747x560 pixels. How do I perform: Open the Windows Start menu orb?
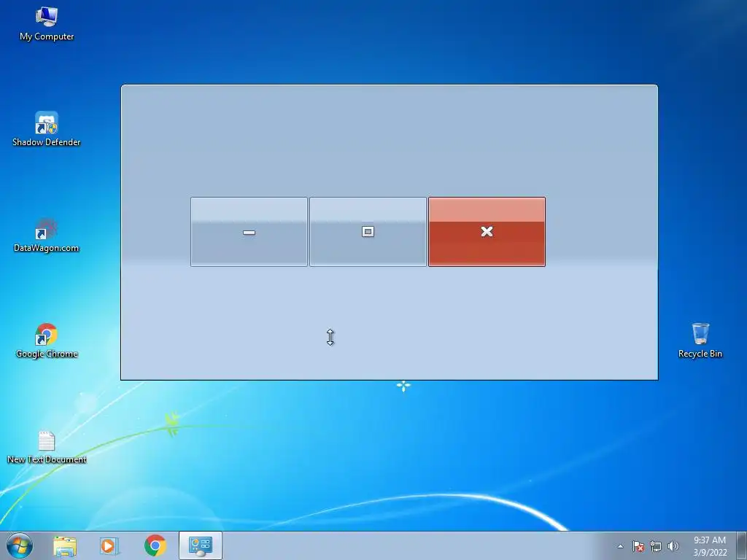click(x=20, y=545)
